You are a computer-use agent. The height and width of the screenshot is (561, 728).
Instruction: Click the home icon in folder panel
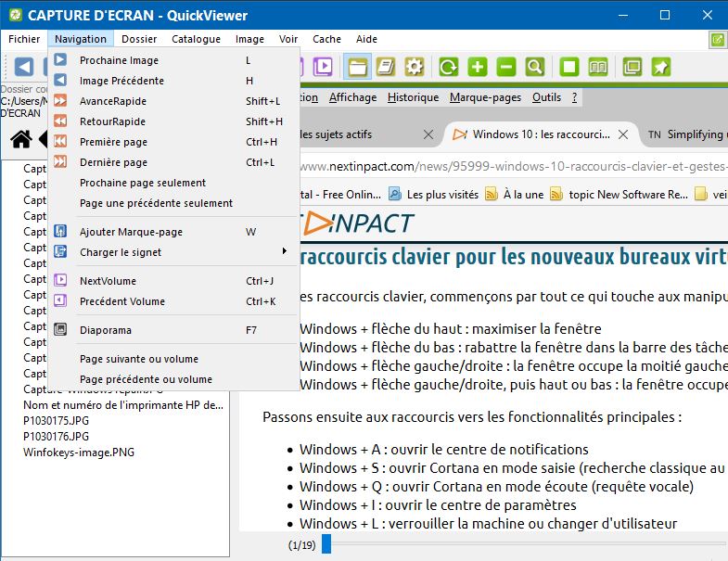pyautogui.click(x=21, y=139)
